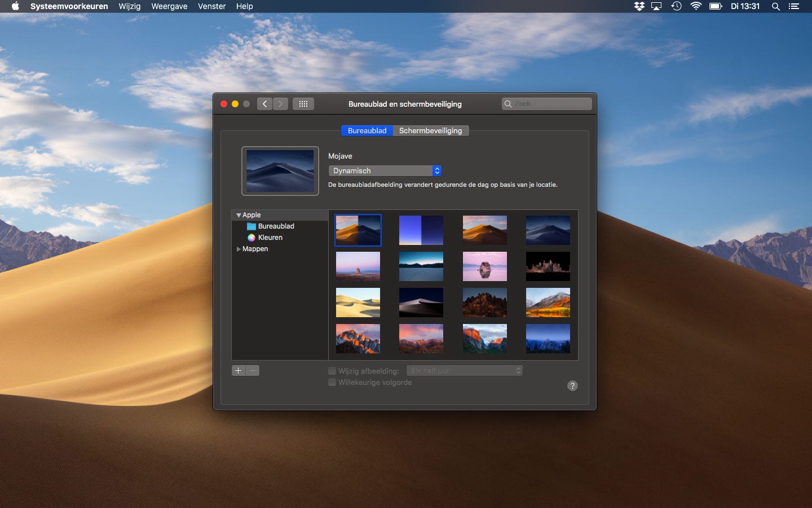Select the pink sky rock pillar wallpaper
The width and height of the screenshot is (812, 508).
point(358,266)
